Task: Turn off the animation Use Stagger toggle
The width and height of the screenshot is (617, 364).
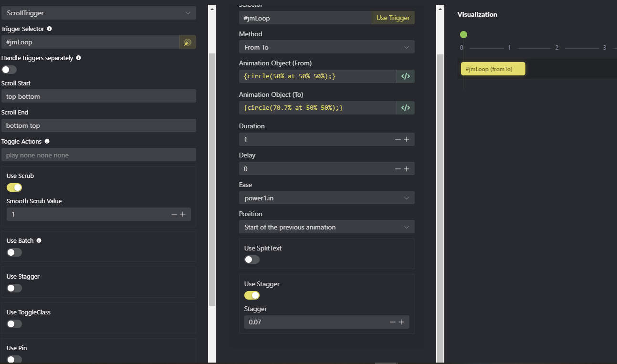Action: [252, 295]
